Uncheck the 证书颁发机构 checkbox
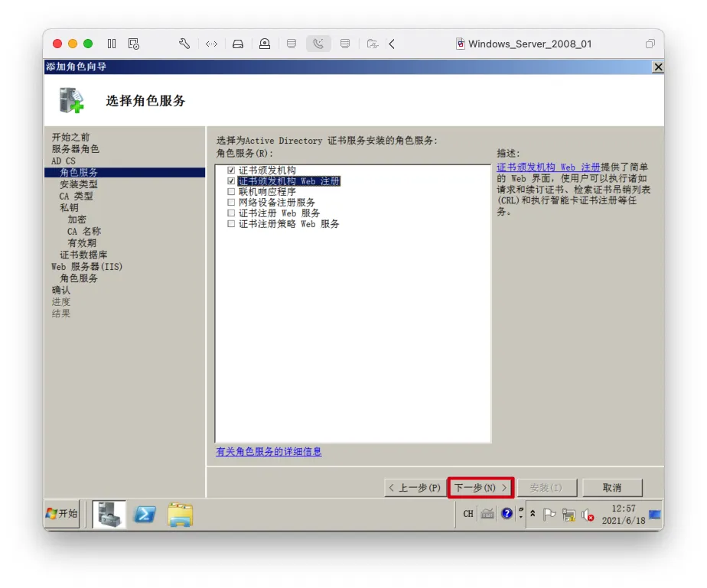Screen dimensions: 707x588 click(x=231, y=171)
